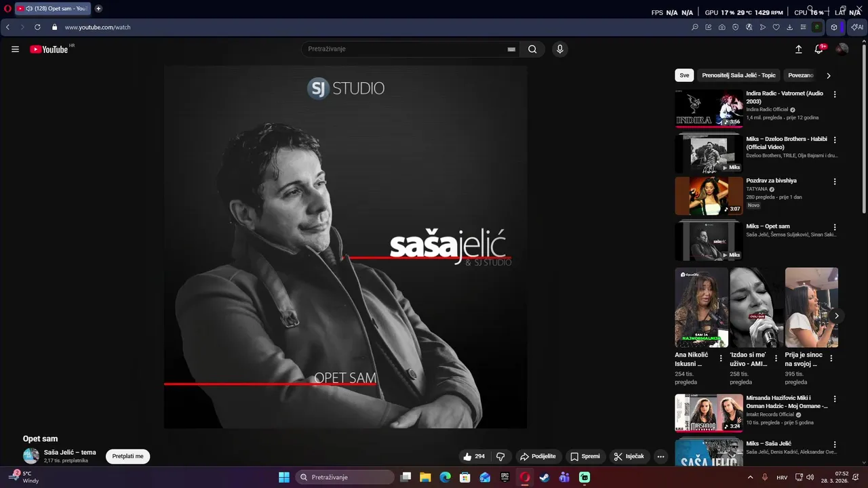The image size is (868, 488).
Task: Subscribe via the Pretplati me button
Action: tap(127, 456)
